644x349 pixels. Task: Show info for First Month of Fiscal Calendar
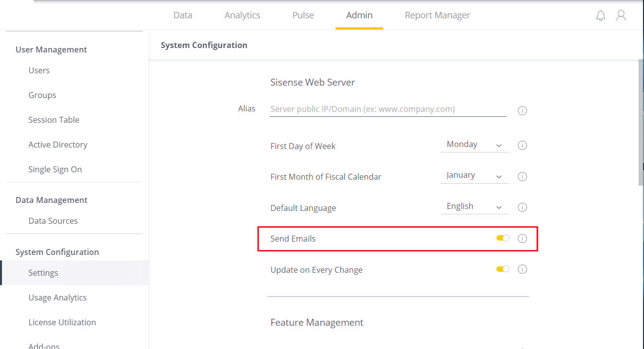coord(522,177)
